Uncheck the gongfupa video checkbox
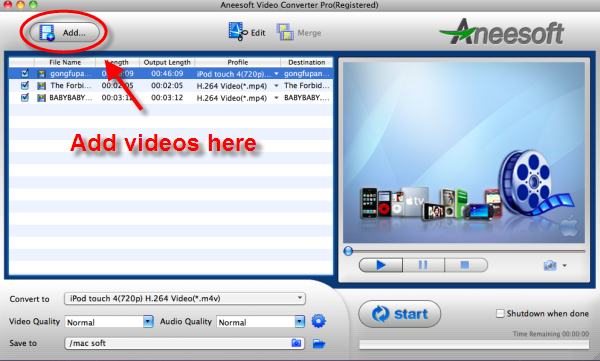The image size is (600, 361). pyautogui.click(x=25, y=73)
